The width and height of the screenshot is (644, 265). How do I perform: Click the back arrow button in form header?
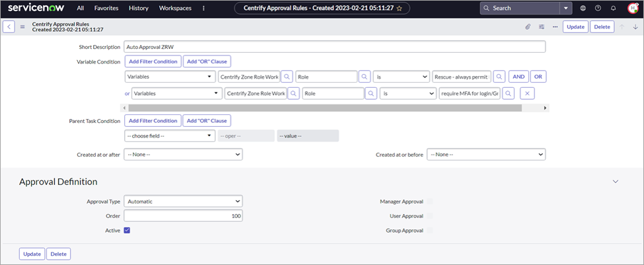pos(9,27)
